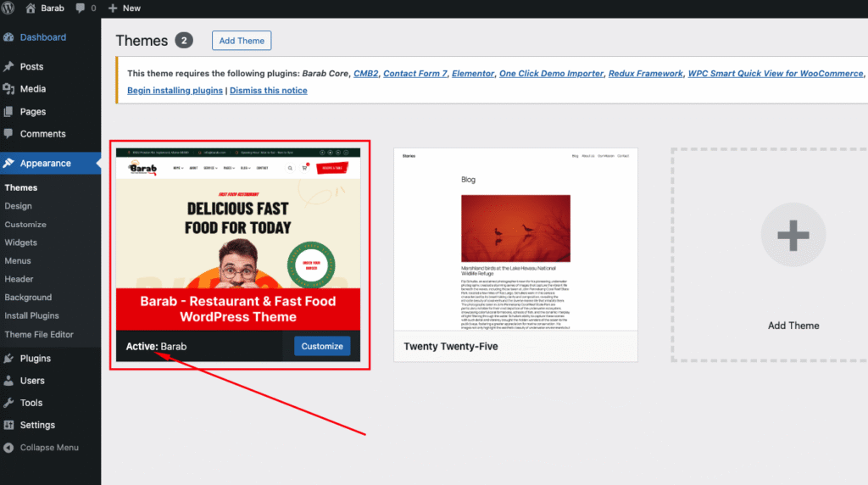Open the One Click Demo Importer link

(x=551, y=73)
